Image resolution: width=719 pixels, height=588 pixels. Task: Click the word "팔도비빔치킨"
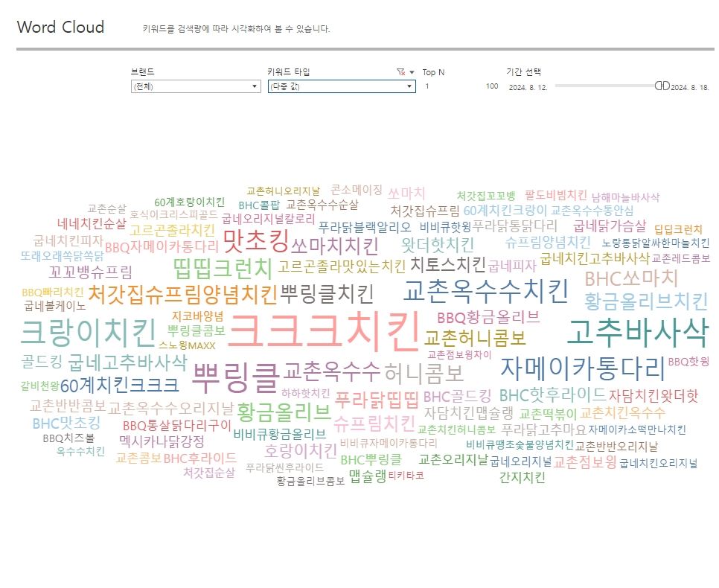pyautogui.click(x=556, y=196)
